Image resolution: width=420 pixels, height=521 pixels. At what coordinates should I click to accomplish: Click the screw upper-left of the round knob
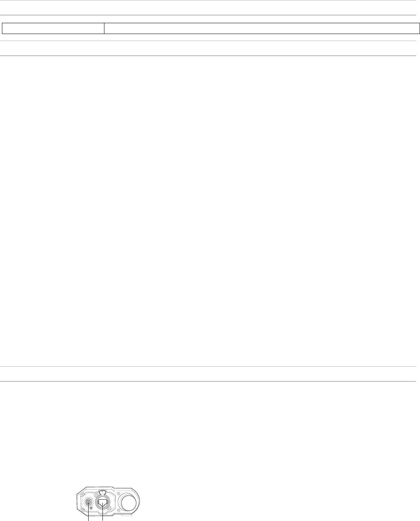pyautogui.click(x=119, y=494)
